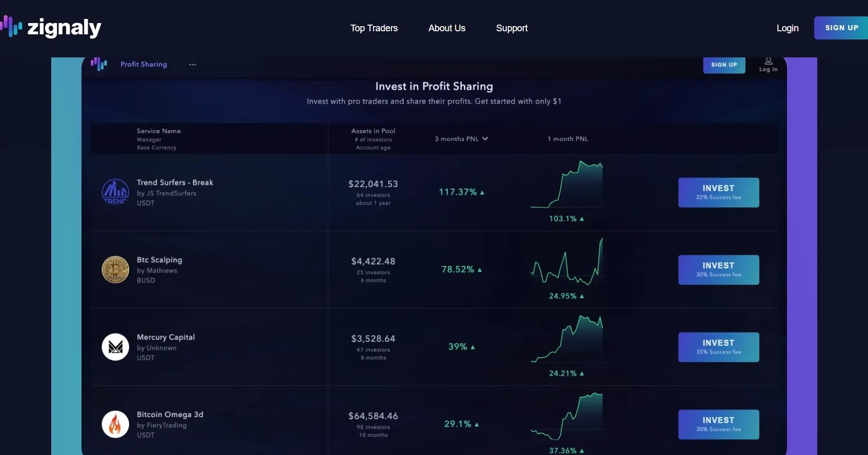View the Btc Scalping 1 month PNL chart

[x=567, y=262]
